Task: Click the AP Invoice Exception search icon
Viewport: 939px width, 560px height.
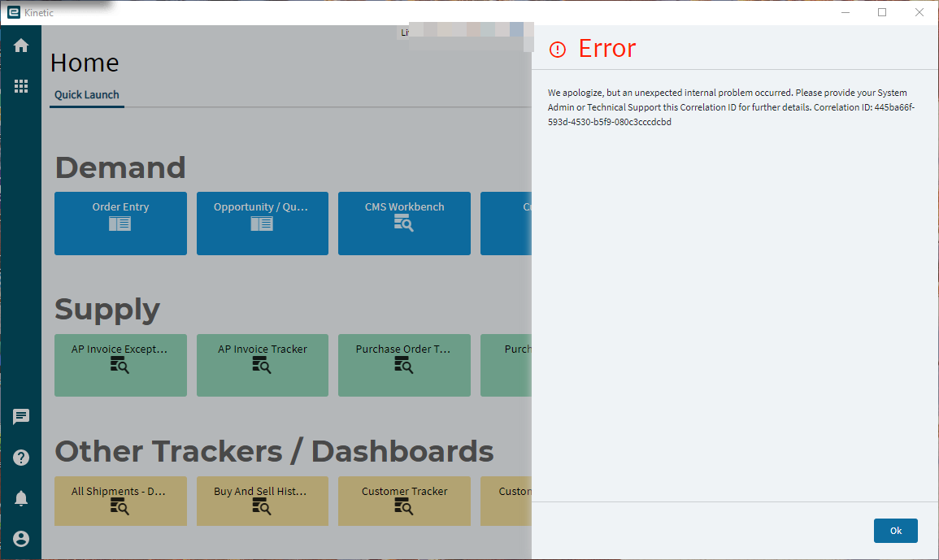Action: [120, 366]
